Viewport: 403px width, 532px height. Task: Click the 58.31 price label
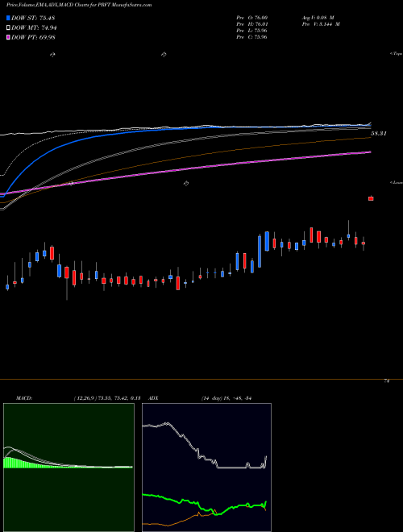(x=379, y=134)
